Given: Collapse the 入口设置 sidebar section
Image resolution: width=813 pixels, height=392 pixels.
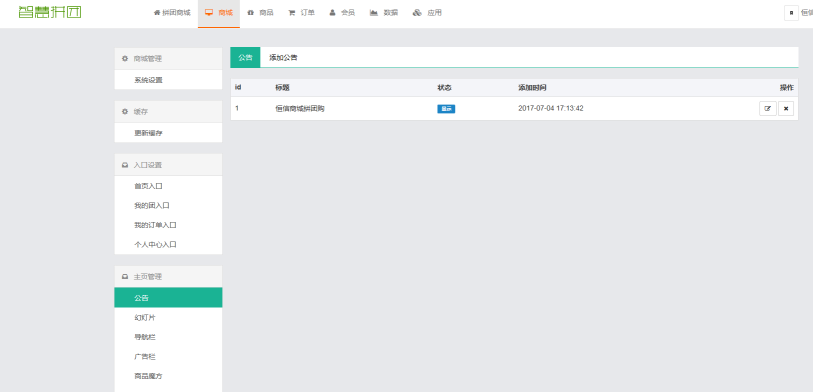Looking at the screenshot, I should 168,165.
